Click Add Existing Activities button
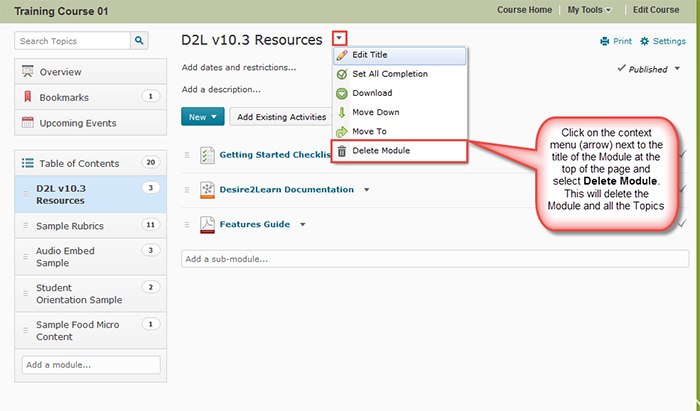Screen dimensions: 700x411 click(x=282, y=117)
